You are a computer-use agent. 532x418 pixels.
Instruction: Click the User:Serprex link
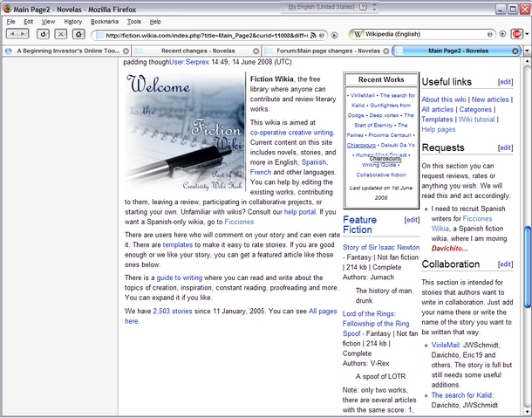(x=189, y=62)
